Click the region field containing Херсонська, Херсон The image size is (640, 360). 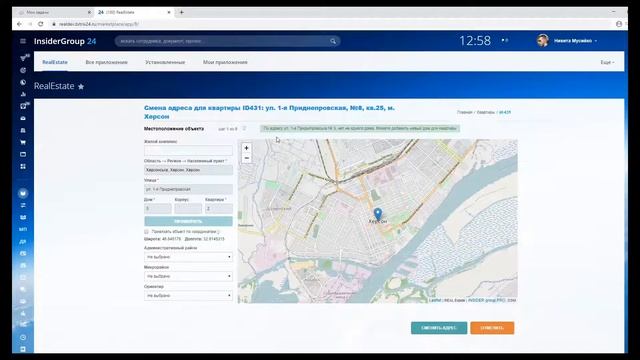click(x=188, y=170)
